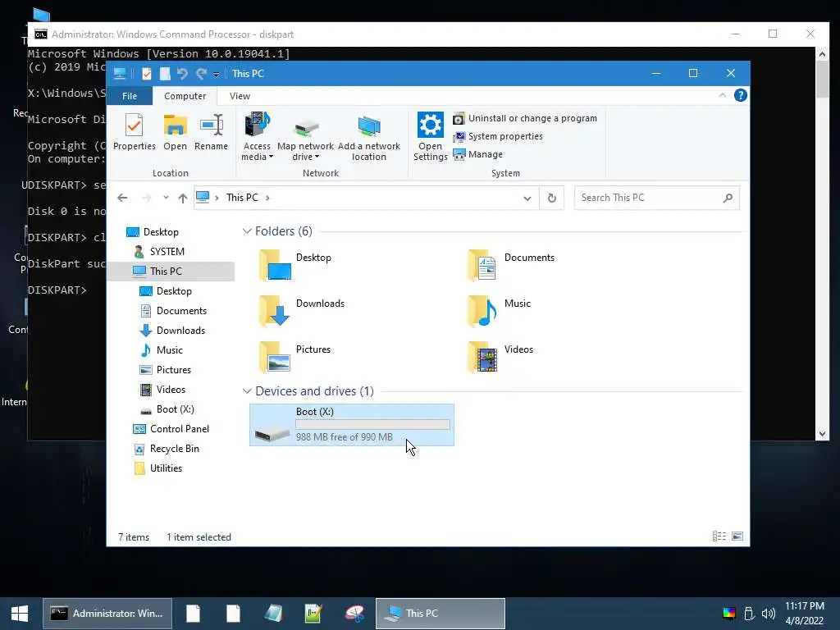Switch to the Computer ribbon tab

click(x=185, y=96)
